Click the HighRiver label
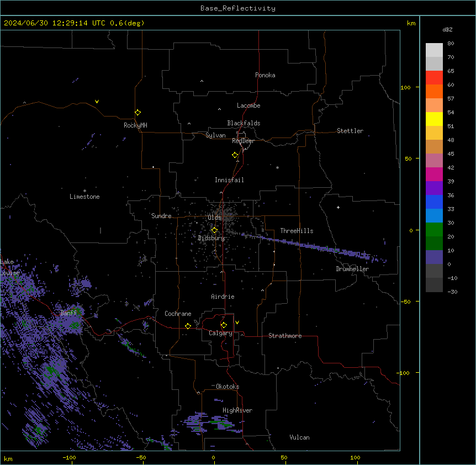The height and width of the screenshot is (465, 476). pos(237,410)
